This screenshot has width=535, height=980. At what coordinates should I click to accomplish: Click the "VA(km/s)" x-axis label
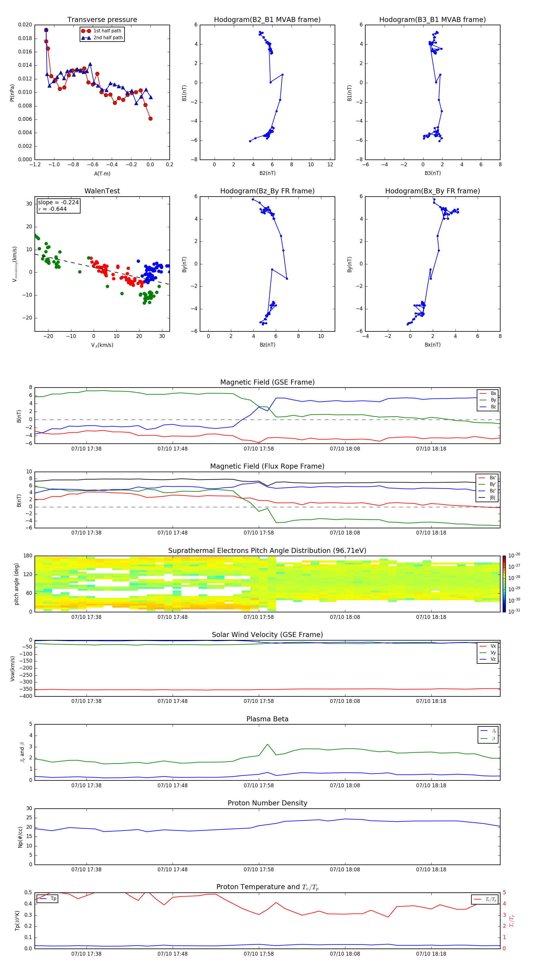pyautogui.click(x=102, y=345)
